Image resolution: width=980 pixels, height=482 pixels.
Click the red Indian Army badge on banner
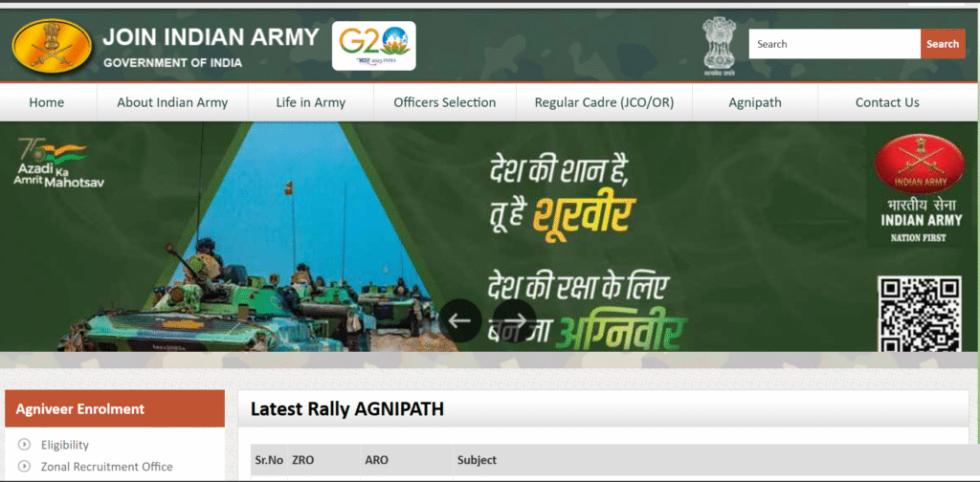tap(908, 164)
